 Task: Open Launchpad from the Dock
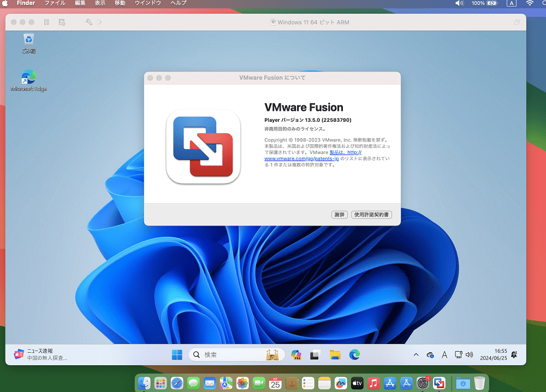coord(161,384)
